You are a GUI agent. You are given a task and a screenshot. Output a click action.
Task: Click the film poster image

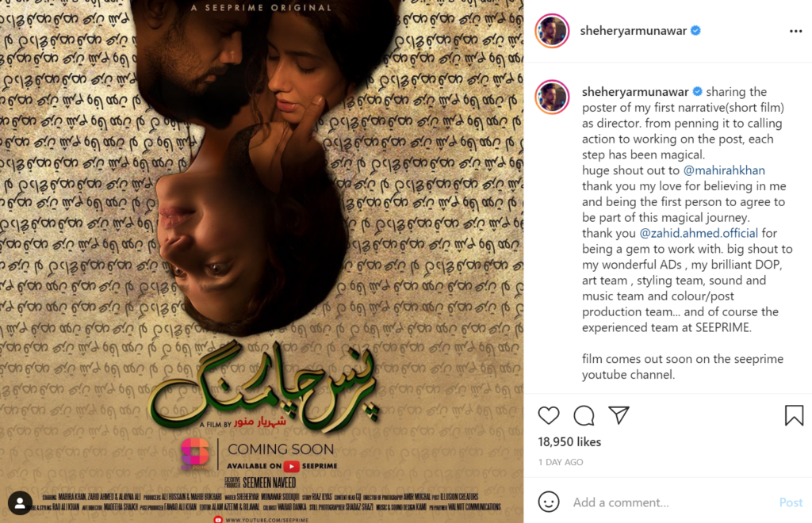pyautogui.click(x=262, y=261)
